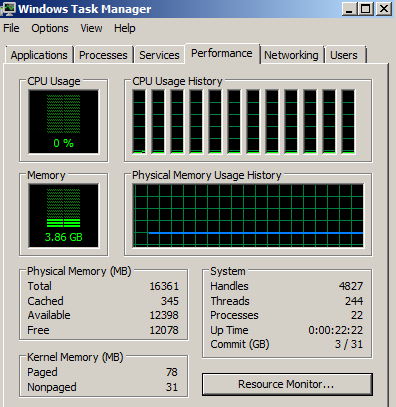Click the last CPU Usage History core graph
Image resolution: width=396 pixels, height=407 pixels.
(348, 122)
